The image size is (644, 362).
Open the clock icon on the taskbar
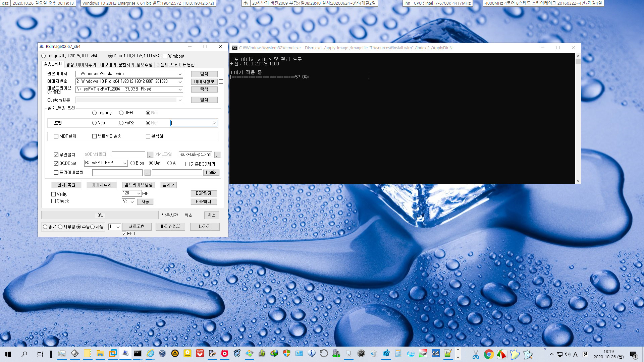click(361, 354)
